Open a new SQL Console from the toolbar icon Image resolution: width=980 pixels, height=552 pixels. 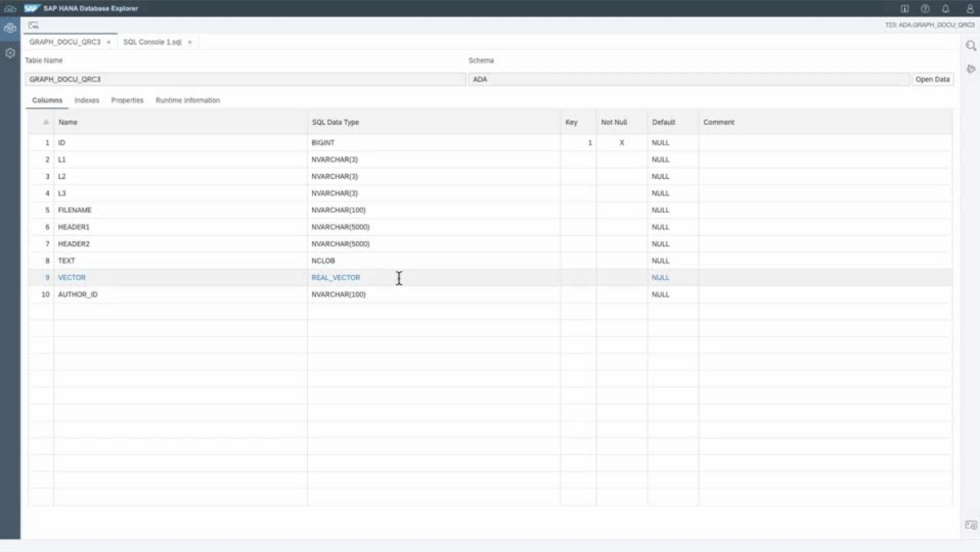point(33,24)
